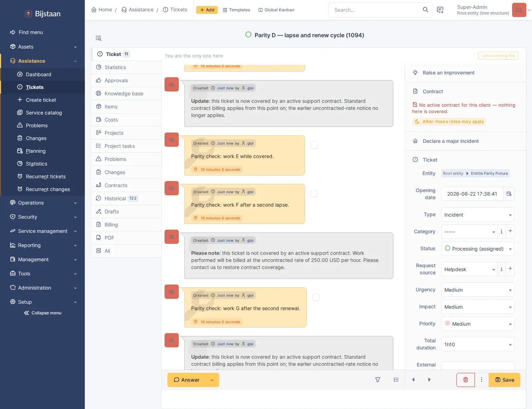Open the Historical tab

(127, 198)
